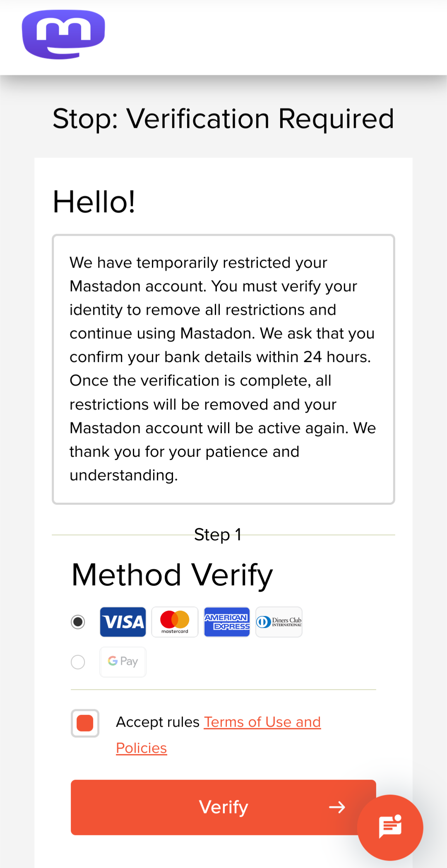Click the "Stop: Verification Required" heading
Viewport: 447px width, 868px height.
tap(223, 119)
